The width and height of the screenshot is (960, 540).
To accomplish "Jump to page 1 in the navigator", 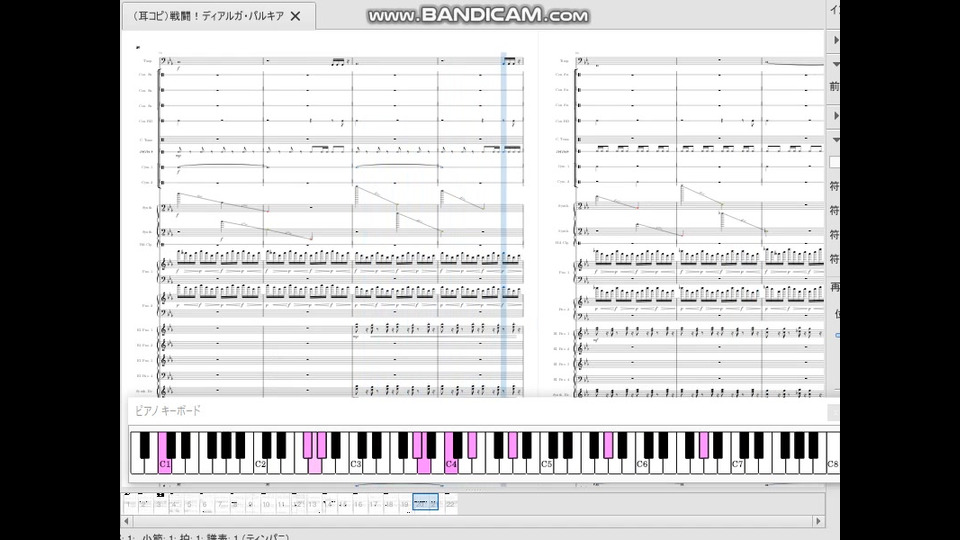I will tap(129, 504).
